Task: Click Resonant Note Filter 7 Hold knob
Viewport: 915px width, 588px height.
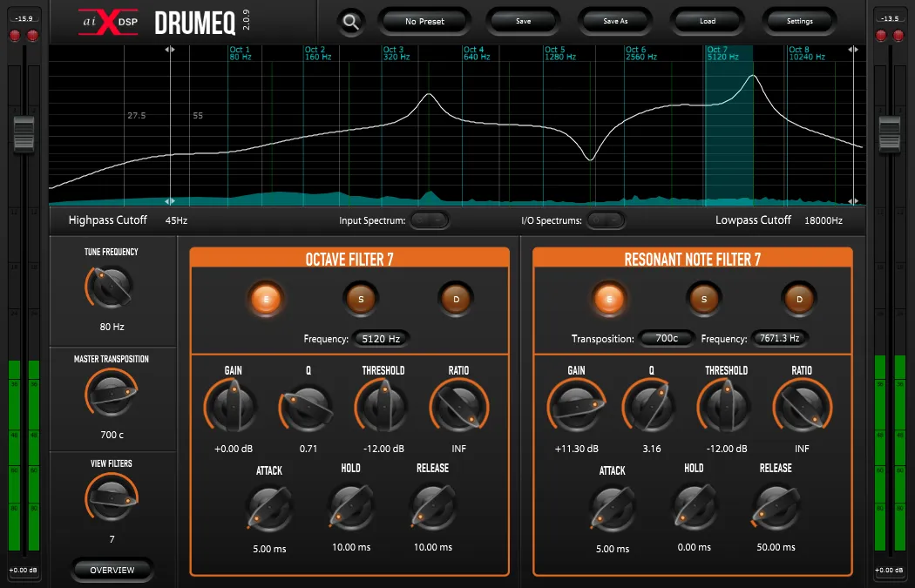Action: pos(695,508)
